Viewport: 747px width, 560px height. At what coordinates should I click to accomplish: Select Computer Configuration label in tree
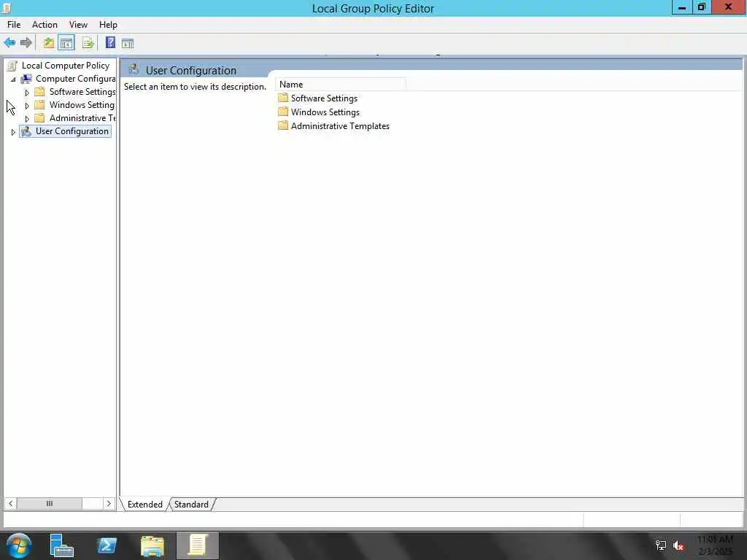point(75,79)
